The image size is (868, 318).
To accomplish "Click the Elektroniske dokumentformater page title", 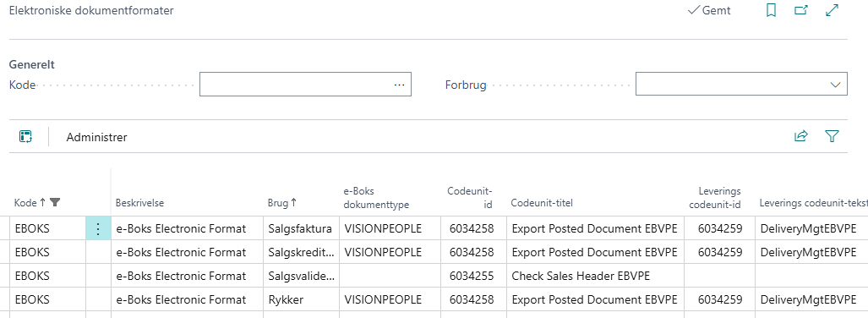I will click(x=91, y=10).
